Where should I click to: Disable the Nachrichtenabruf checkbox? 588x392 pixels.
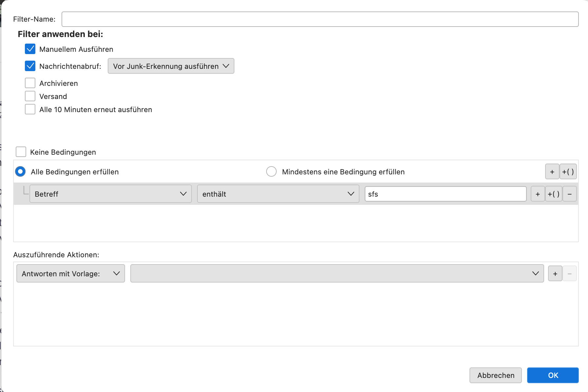(x=30, y=66)
